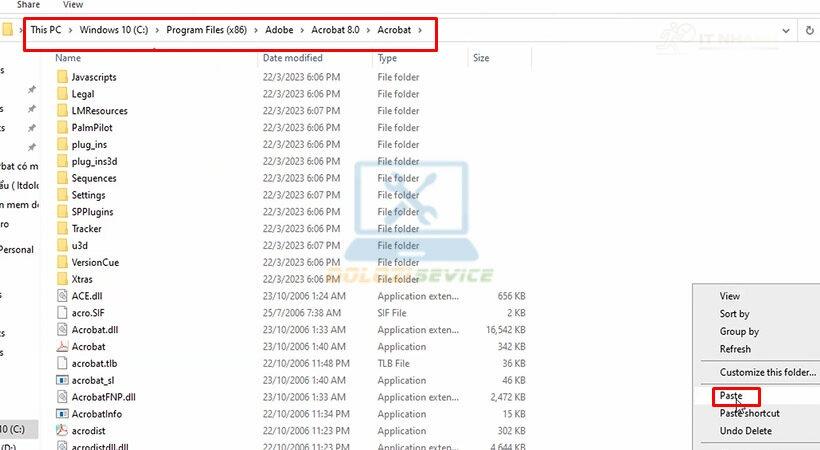Select the u3d folder icon
This screenshot has height=450, width=820.
(62, 245)
